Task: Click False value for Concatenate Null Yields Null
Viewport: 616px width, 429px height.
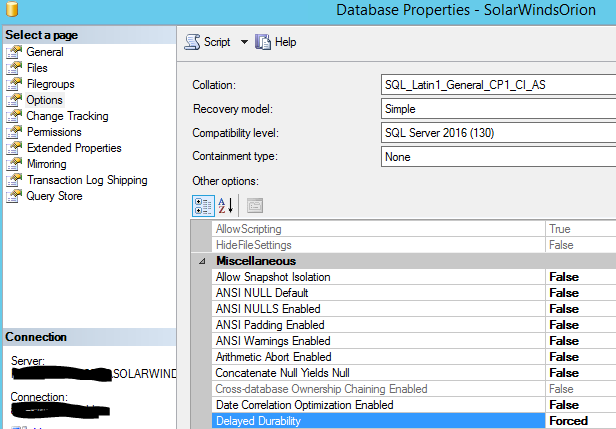Action: 564,373
